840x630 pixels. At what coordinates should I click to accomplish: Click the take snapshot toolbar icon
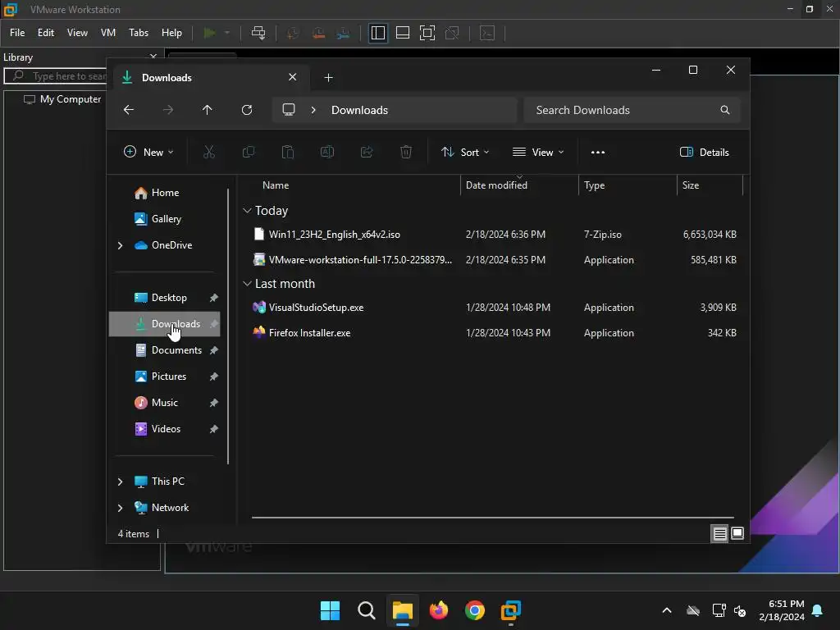293,33
